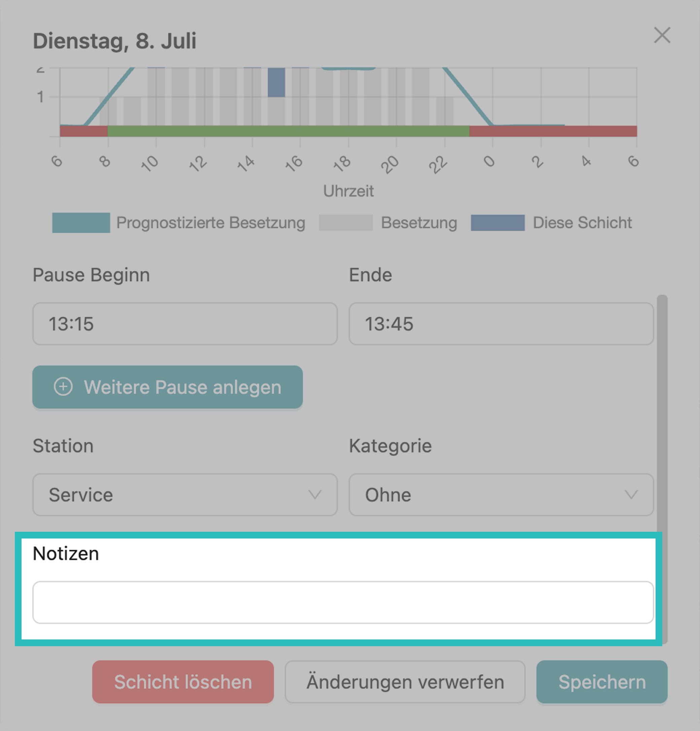This screenshot has width=700, height=731.
Task: Click the plus icon in Weitere Pause anlegen
Action: coord(63,387)
